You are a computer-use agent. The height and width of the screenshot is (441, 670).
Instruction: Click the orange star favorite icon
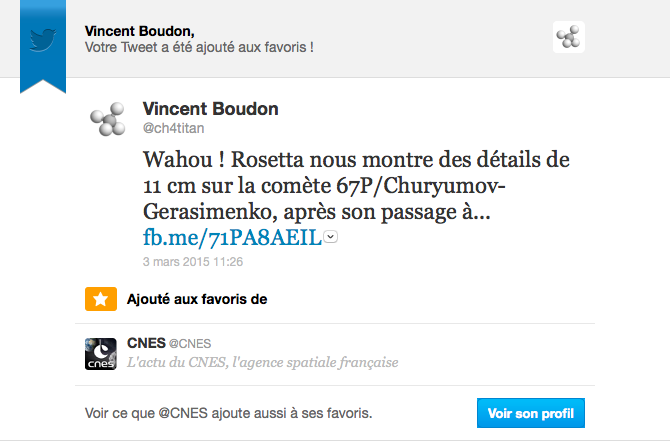coord(98,298)
